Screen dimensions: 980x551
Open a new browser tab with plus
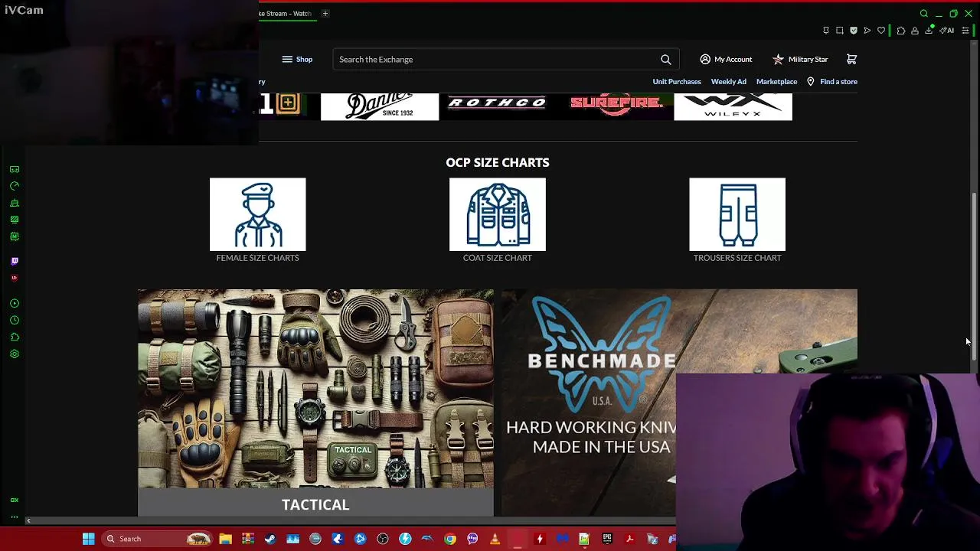[325, 13]
